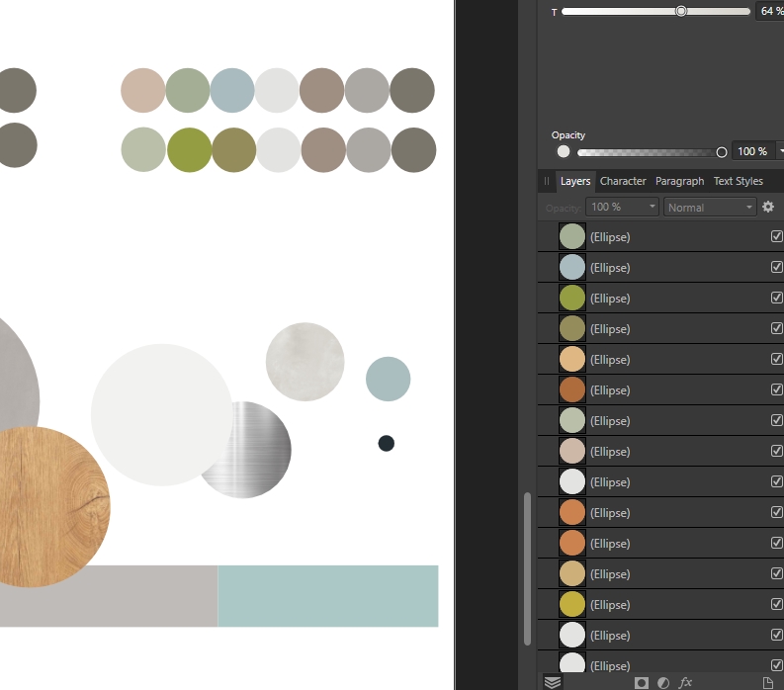The image size is (784, 690).
Task: Click the colour Opacity slider handle
Action: [x=722, y=152]
